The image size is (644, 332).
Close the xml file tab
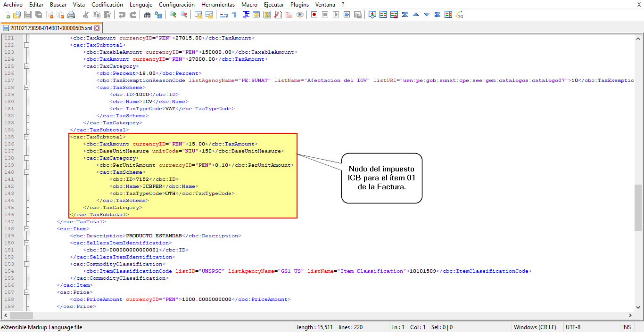(x=97, y=28)
